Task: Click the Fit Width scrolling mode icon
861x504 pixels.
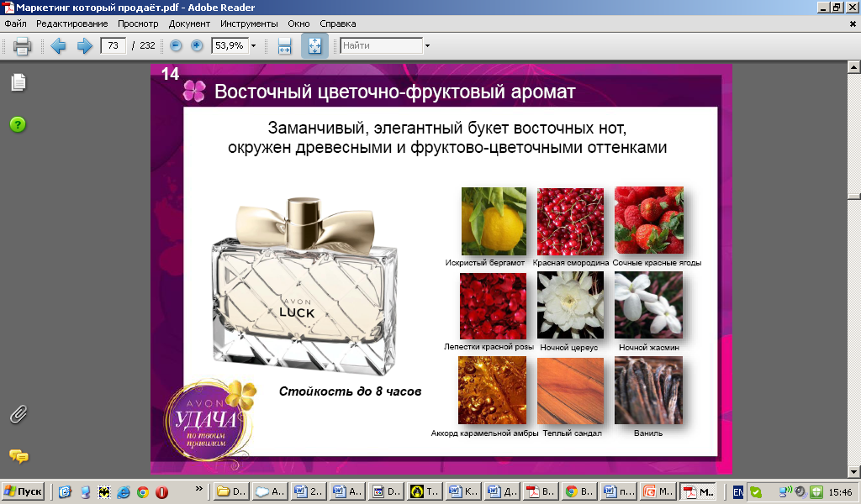Action: coord(284,45)
